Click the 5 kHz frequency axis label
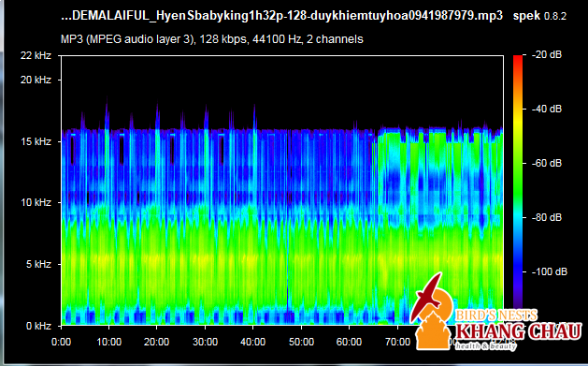The image size is (588, 366). click(x=38, y=264)
